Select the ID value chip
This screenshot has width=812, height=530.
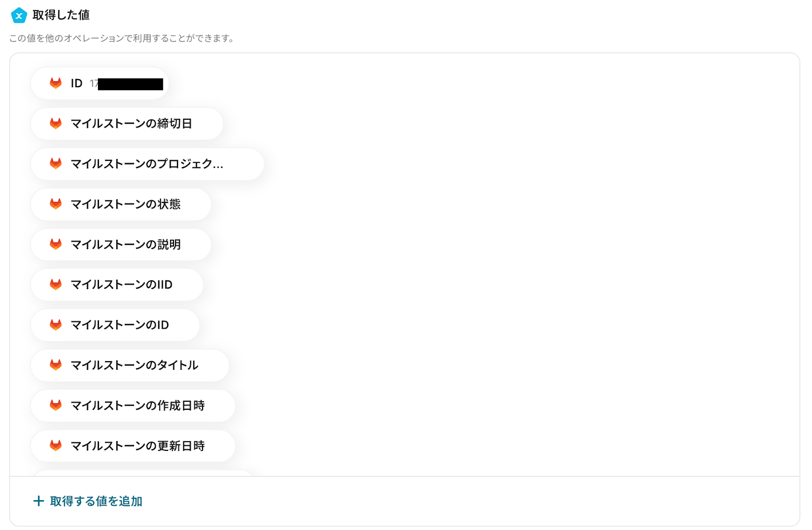pos(99,83)
